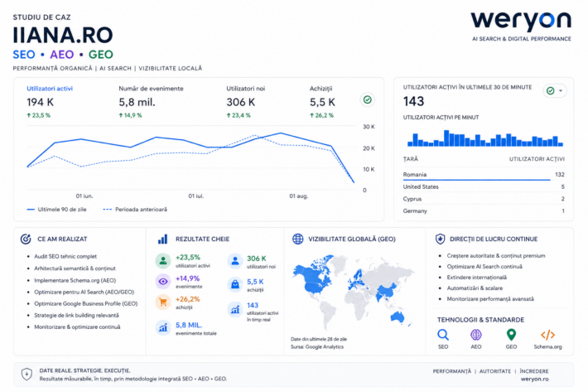Click the SEO magnifier icon
Image resolution: width=588 pixels, height=392 pixels.
443,334
